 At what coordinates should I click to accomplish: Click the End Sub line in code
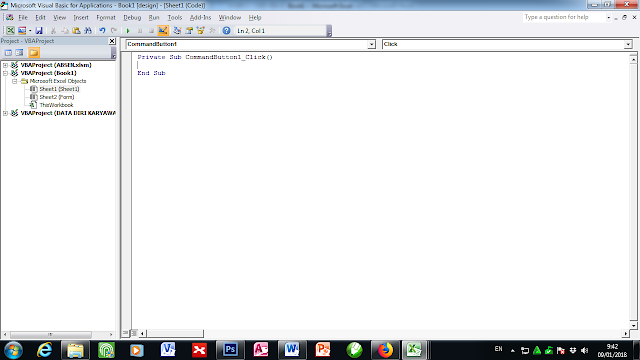[x=151, y=73]
